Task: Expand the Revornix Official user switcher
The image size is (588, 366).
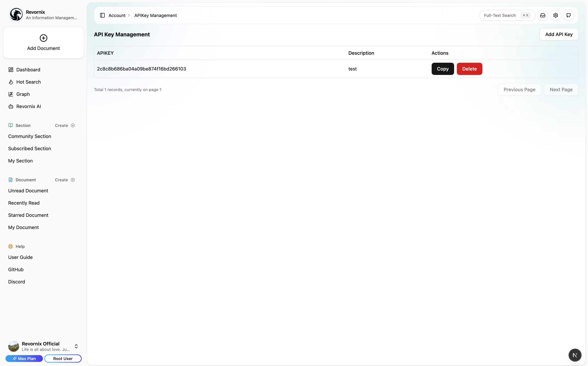Action: pos(76,346)
